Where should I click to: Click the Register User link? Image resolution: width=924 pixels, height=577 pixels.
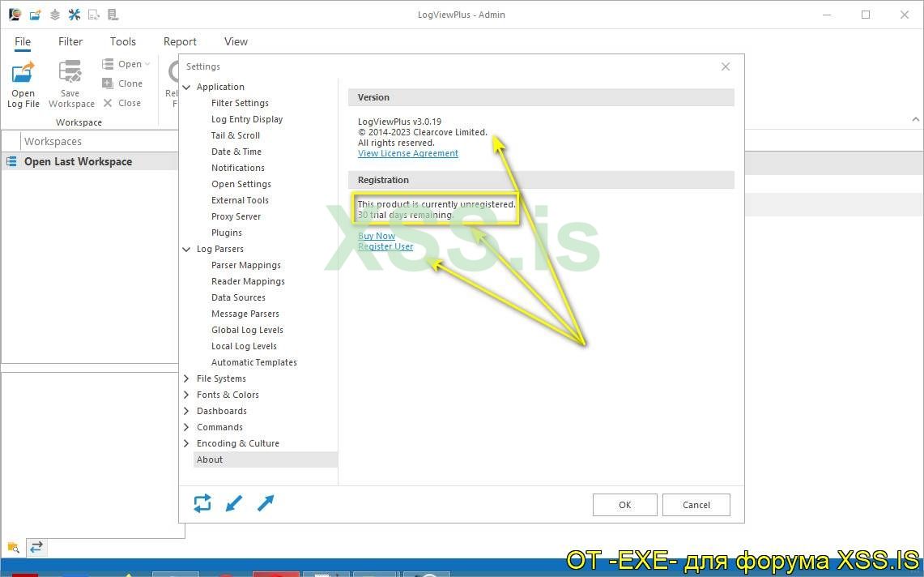click(x=385, y=246)
